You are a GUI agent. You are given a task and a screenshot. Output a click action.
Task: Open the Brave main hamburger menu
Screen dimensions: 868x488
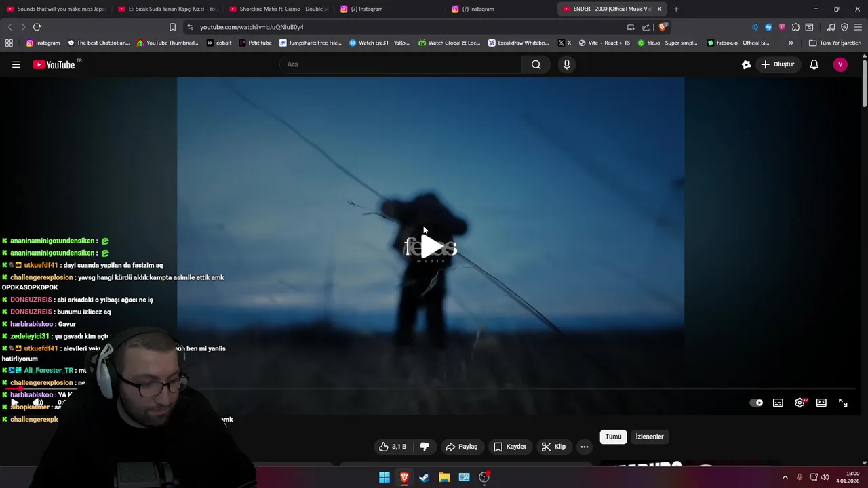click(x=858, y=27)
